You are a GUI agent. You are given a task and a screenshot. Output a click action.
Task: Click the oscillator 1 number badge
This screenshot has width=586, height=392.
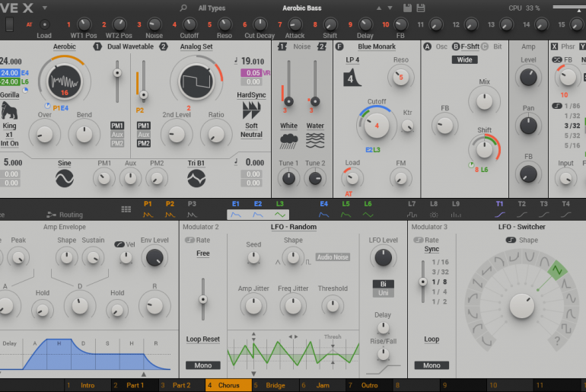(97, 46)
